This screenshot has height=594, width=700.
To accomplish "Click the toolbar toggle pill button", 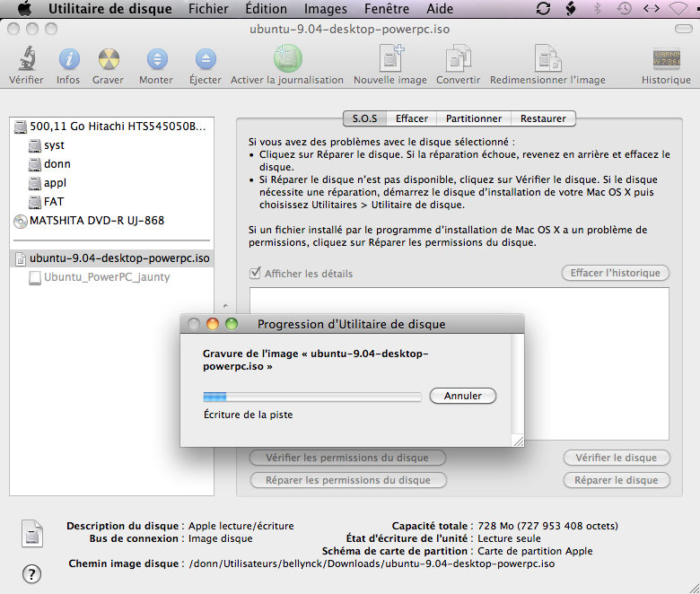I will pyautogui.click(x=683, y=29).
